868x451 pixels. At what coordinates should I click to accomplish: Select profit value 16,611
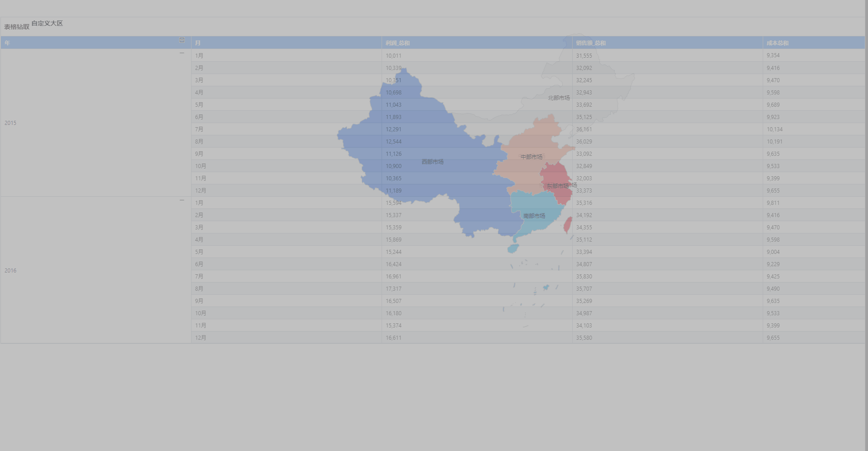[x=393, y=338]
